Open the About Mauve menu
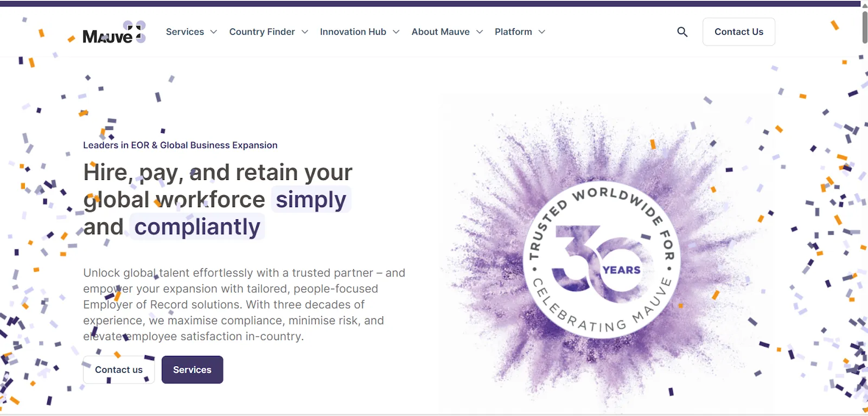The width and height of the screenshot is (868, 416). pos(441,32)
